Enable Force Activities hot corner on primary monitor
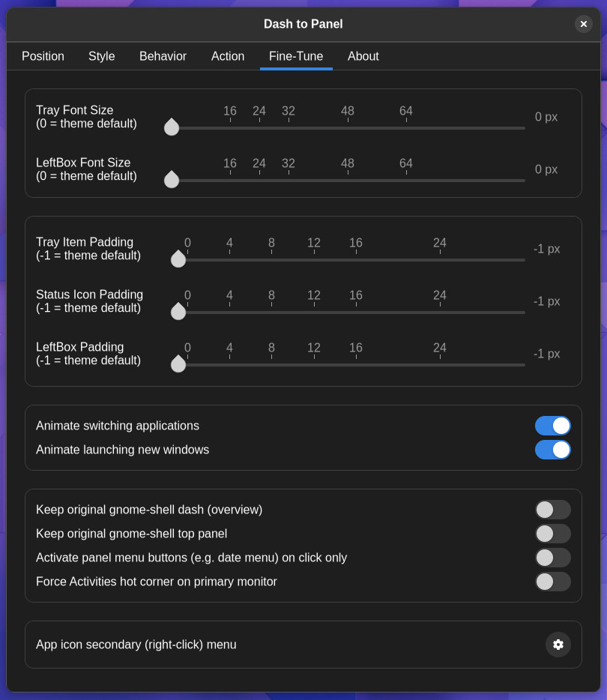Image resolution: width=607 pixels, height=700 pixels. pos(552,582)
